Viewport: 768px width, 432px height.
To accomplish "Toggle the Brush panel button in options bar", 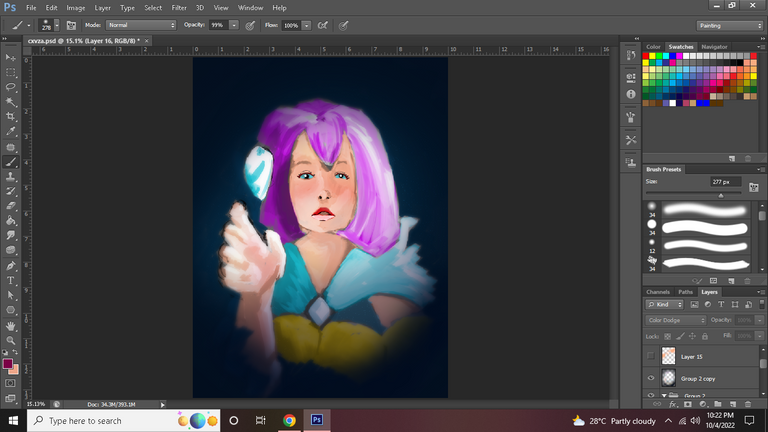I will 71,25.
